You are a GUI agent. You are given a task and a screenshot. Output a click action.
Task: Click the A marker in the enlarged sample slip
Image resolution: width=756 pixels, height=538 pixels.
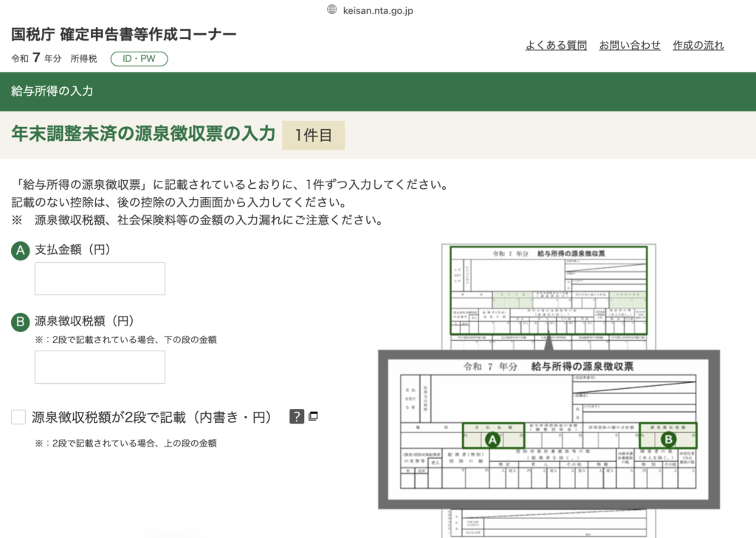[x=492, y=439]
